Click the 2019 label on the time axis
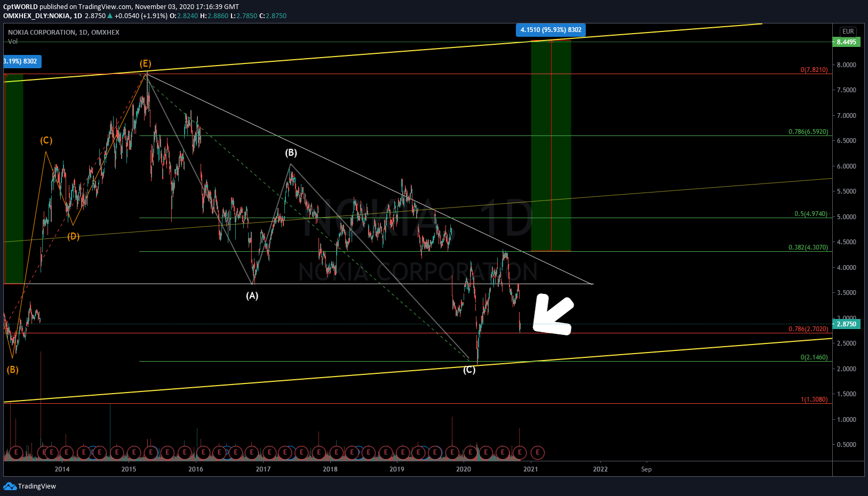Viewport: 868px width, 496px height. [x=397, y=469]
